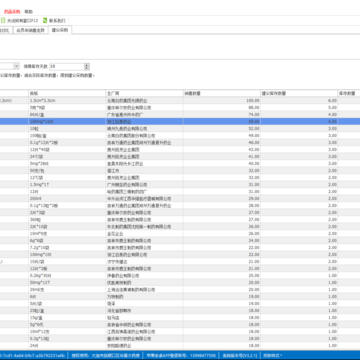
Task: Select the specification cell 200ml
Action: (67, 199)
